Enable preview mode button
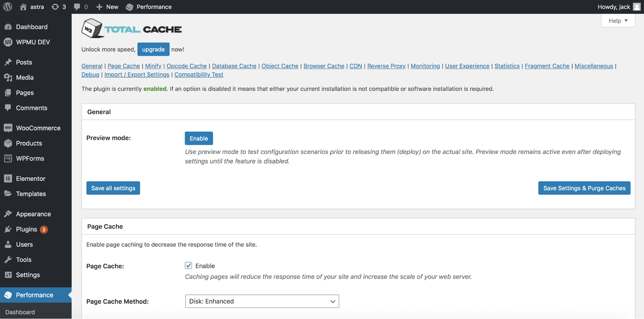Viewport: 644px width, 319px height. pos(199,138)
